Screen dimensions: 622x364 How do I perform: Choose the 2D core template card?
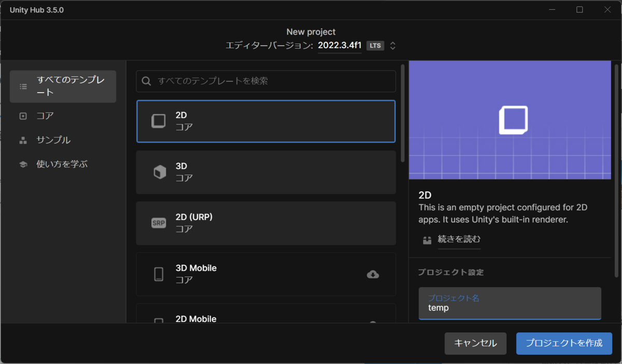(x=266, y=121)
